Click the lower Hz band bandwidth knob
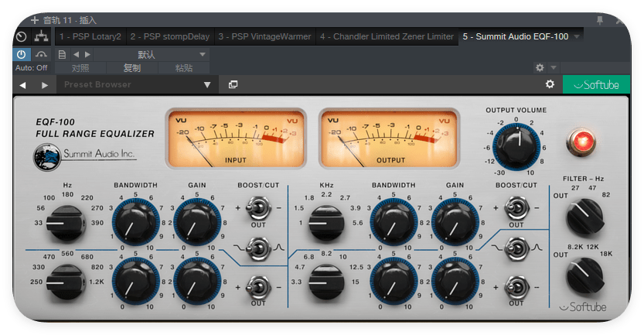 coord(135,282)
